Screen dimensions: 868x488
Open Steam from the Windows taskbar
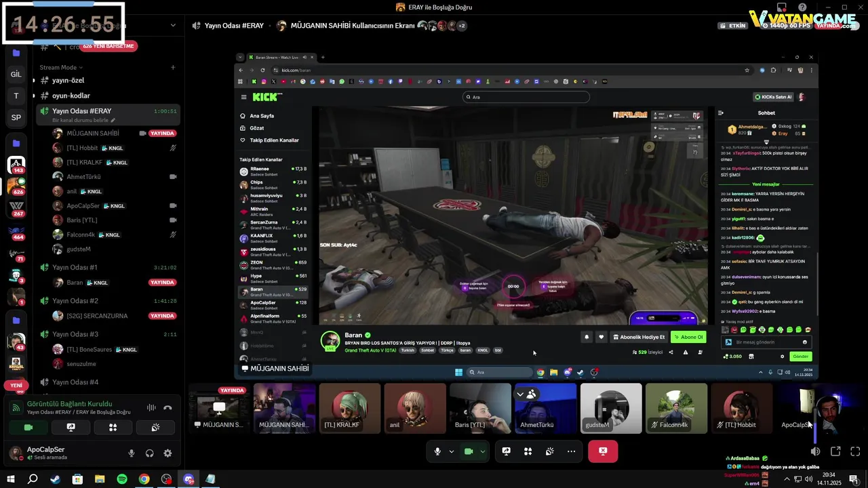(x=55, y=479)
